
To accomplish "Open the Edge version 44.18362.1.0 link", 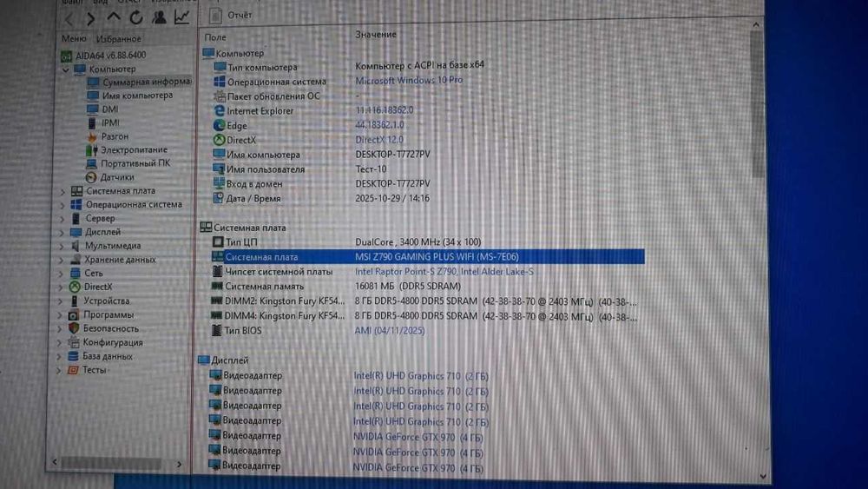I will 380,125.
